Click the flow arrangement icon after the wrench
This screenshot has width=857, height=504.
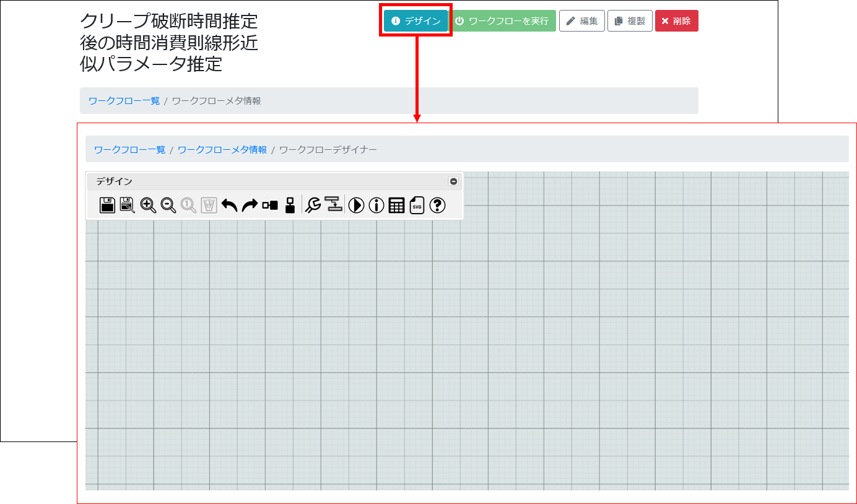coord(334,204)
